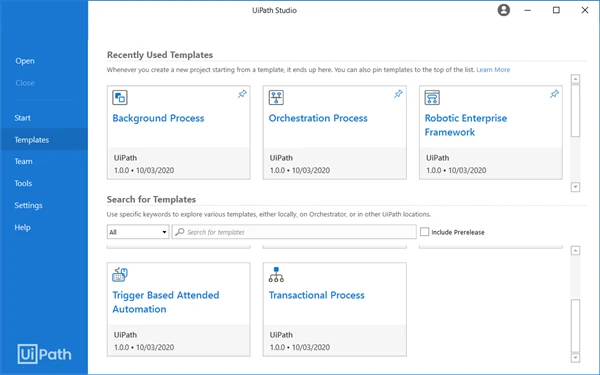Viewport: 600px width, 375px height.
Task: Close the UiPath Studio window
Action: click(585, 10)
